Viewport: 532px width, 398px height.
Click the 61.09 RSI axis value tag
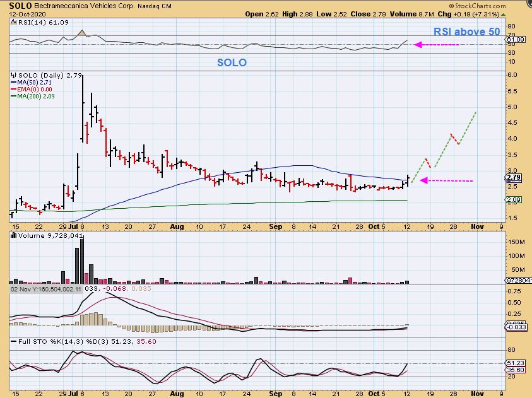[516, 40]
